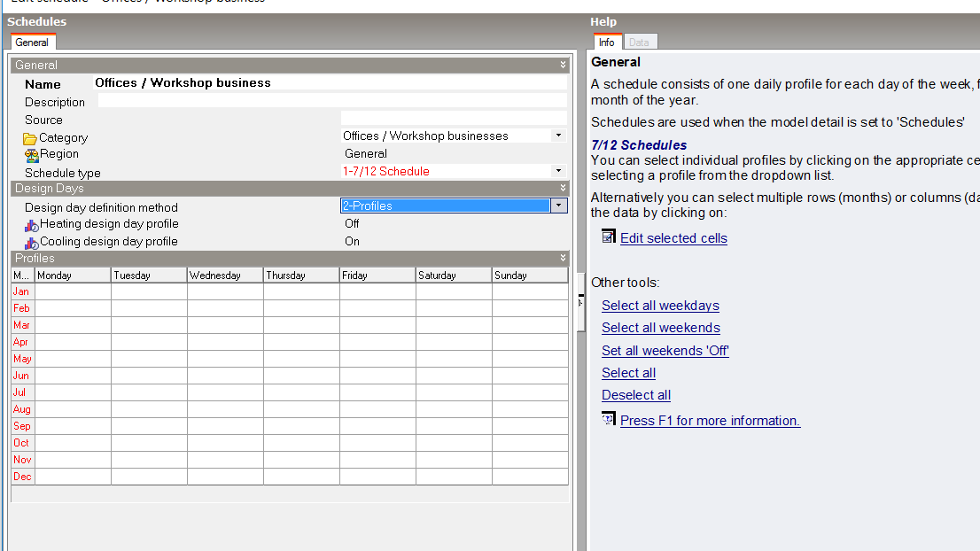Click the schedule Name field

pos(330,83)
